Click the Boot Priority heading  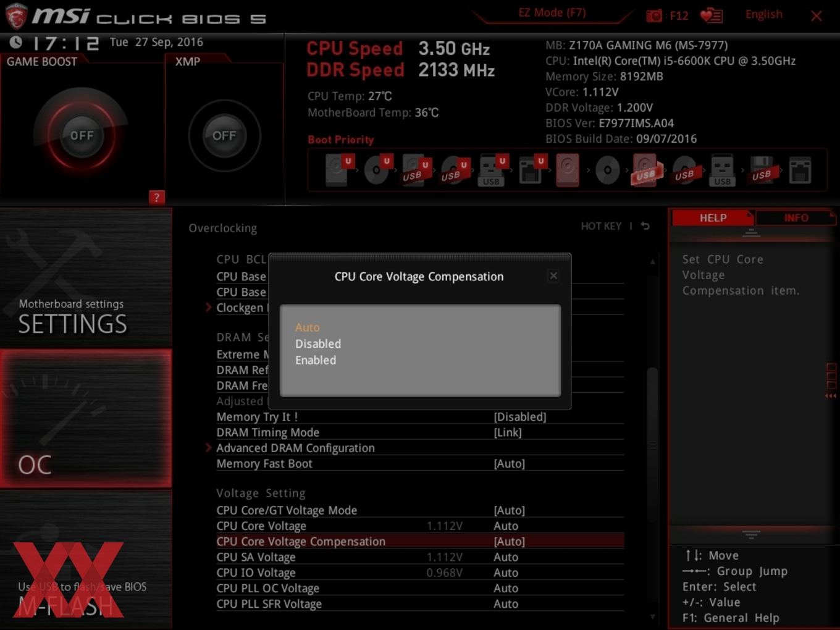pos(341,140)
